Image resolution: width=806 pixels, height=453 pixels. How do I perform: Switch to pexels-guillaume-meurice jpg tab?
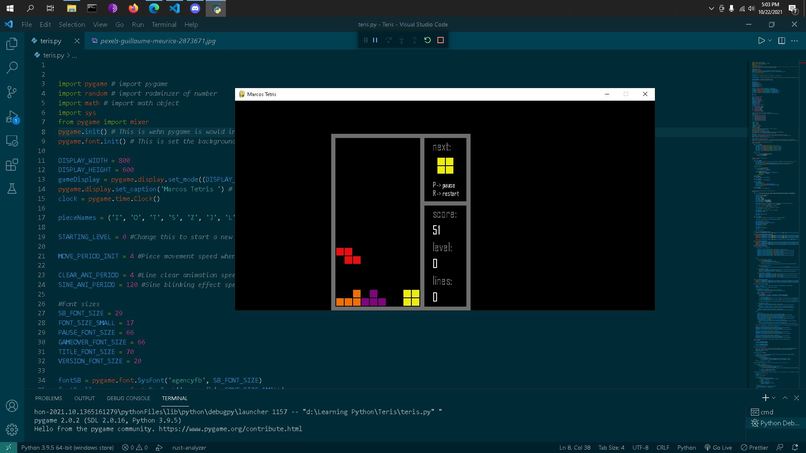154,41
